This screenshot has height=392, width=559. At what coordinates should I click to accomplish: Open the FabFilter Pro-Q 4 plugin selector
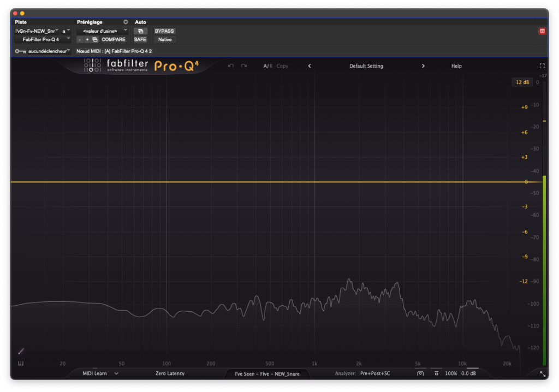coord(43,40)
